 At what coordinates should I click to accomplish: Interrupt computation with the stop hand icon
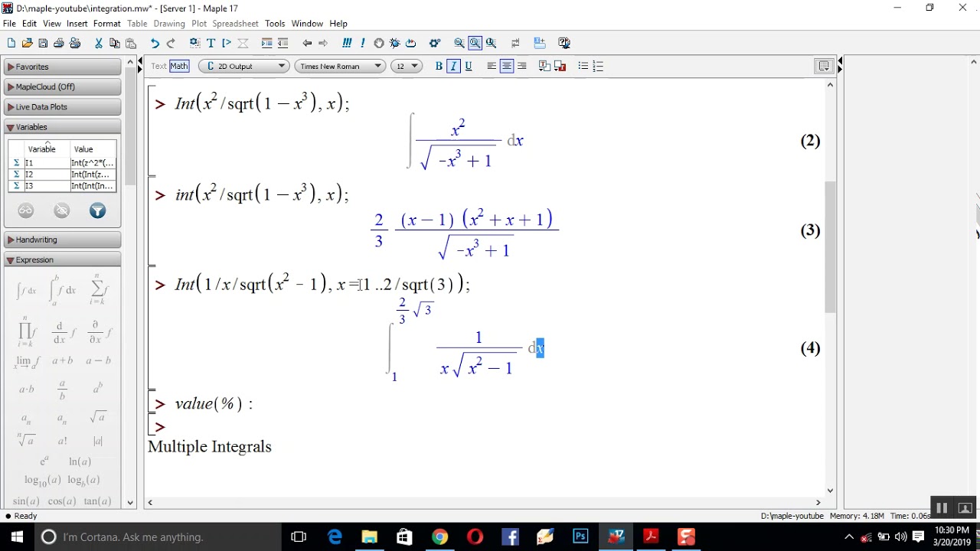click(379, 44)
